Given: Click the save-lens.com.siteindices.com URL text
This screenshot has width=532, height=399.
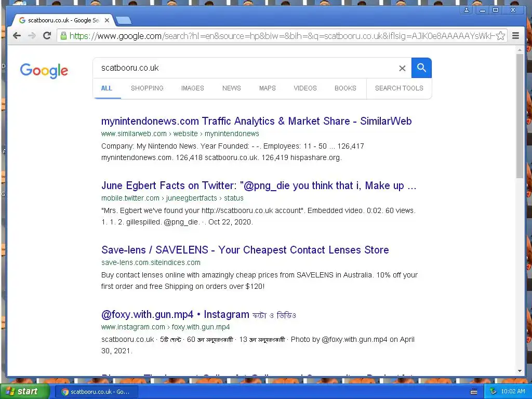Looking at the screenshot, I should [151, 262].
